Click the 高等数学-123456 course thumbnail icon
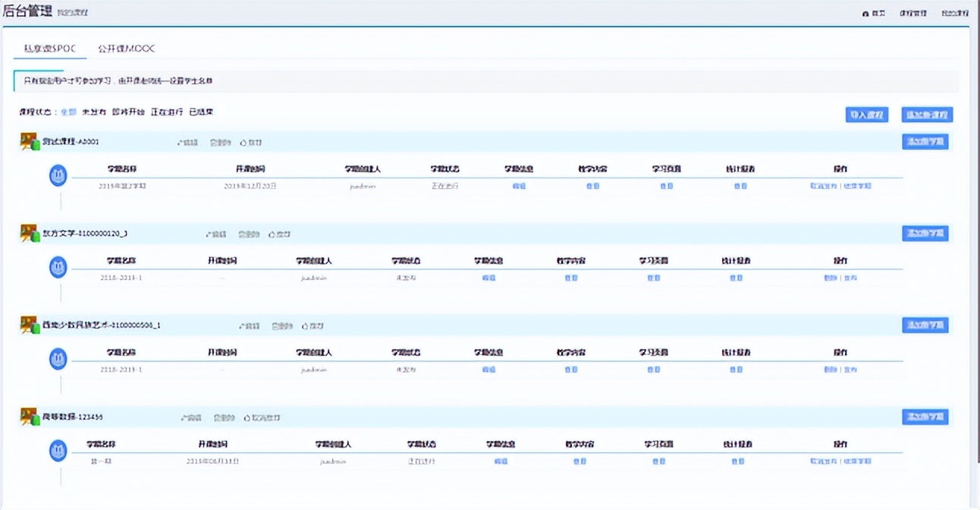Image resolution: width=980 pixels, height=510 pixels. tap(29, 417)
